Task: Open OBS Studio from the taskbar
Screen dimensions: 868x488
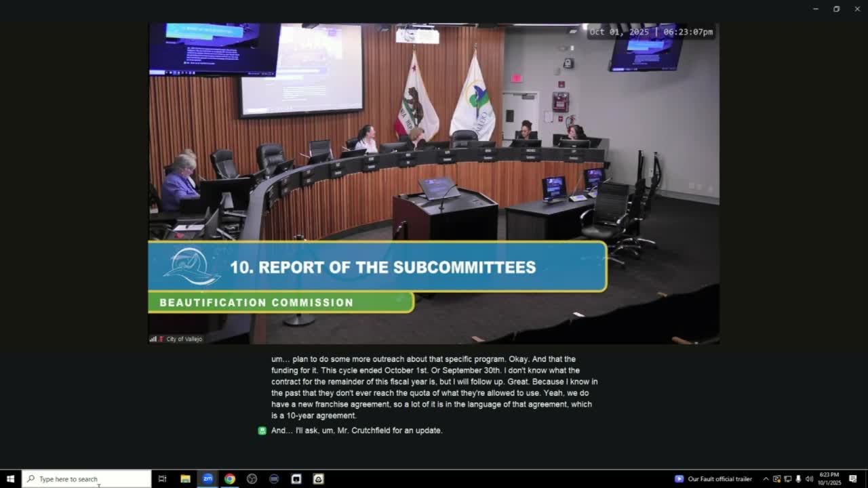Action: point(252,479)
